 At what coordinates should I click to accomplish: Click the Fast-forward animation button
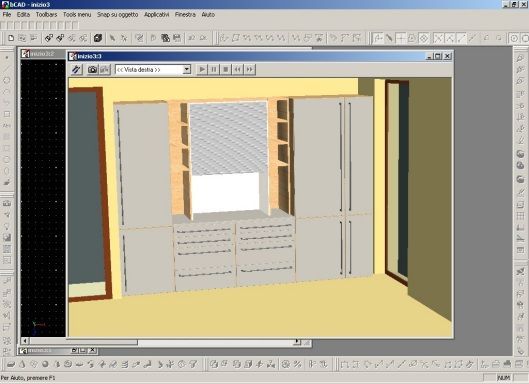[249, 70]
